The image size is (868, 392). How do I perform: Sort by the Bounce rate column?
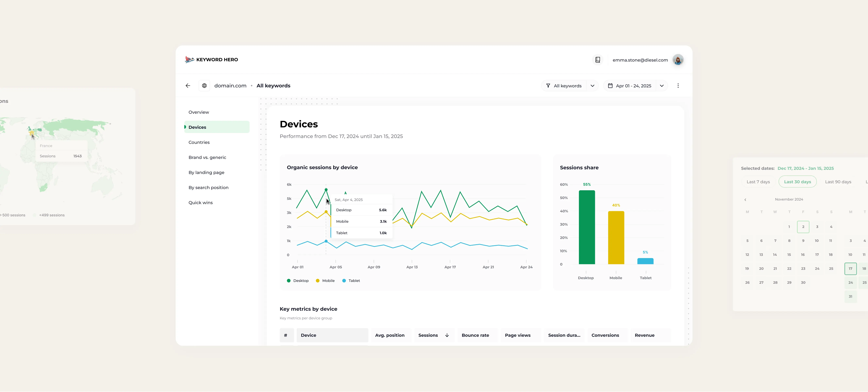[477, 335]
